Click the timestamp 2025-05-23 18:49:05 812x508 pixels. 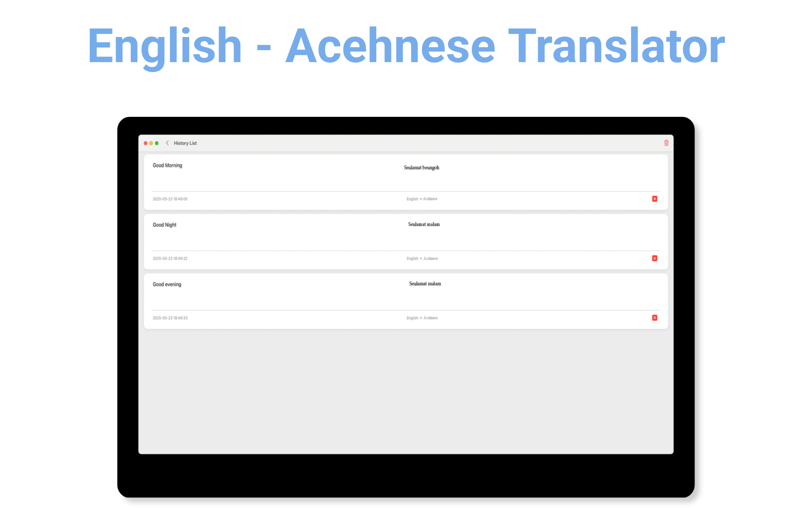click(x=170, y=199)
